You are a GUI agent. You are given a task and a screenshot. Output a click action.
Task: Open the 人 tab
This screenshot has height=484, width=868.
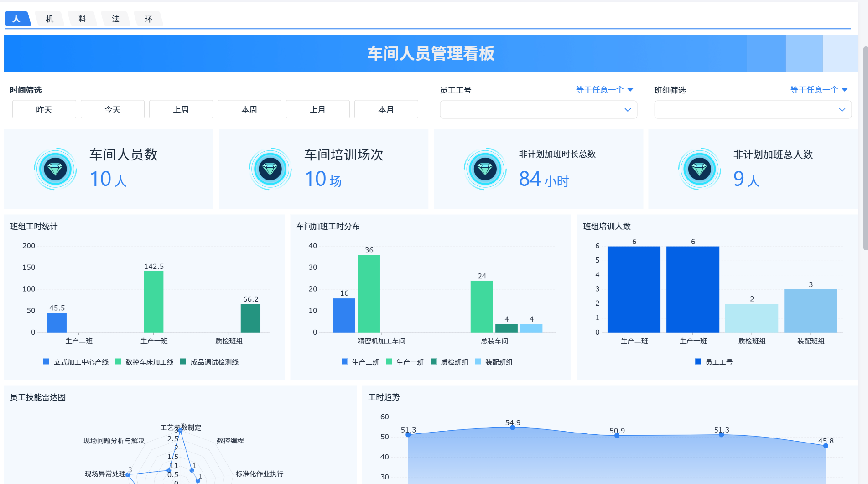pos(17,19)
